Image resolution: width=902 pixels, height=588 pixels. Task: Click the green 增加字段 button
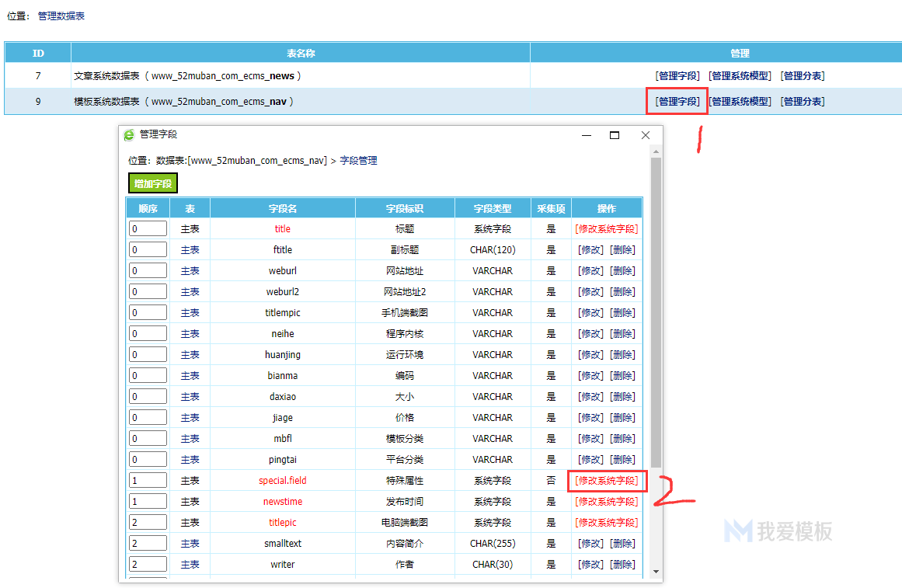point(153,183)
